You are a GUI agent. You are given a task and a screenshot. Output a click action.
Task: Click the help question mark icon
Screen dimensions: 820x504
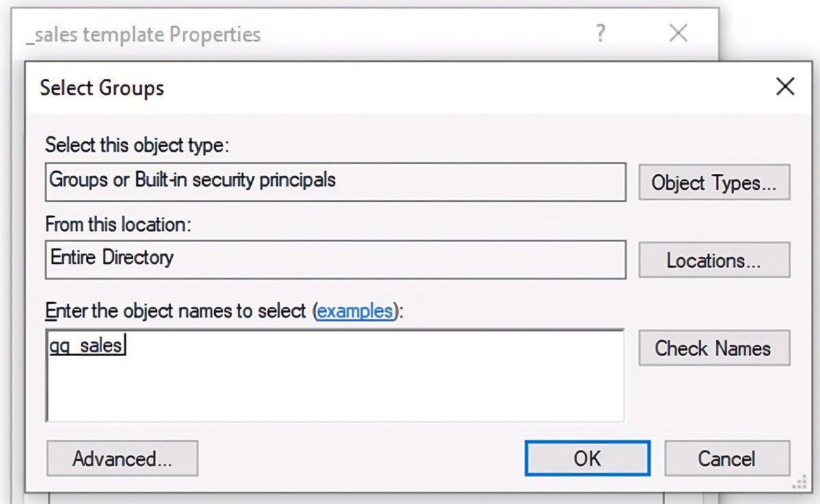[x=600, y=32]
